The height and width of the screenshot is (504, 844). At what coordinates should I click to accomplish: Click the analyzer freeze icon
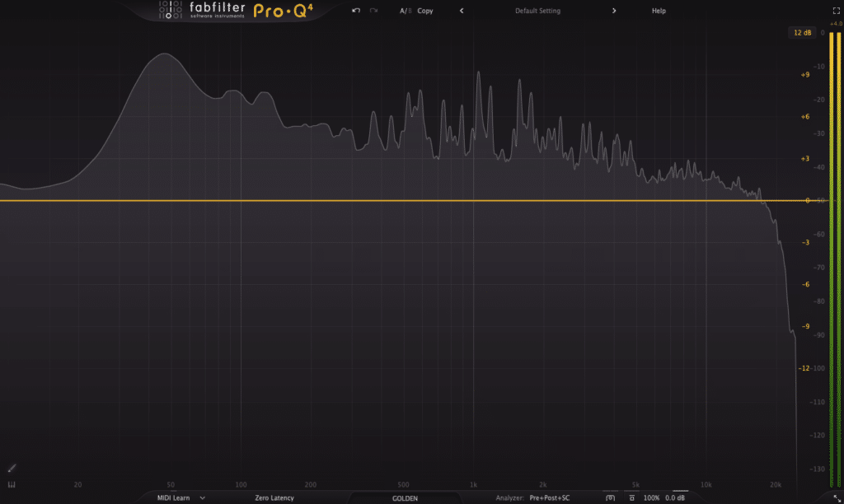[x=632, y=497]
